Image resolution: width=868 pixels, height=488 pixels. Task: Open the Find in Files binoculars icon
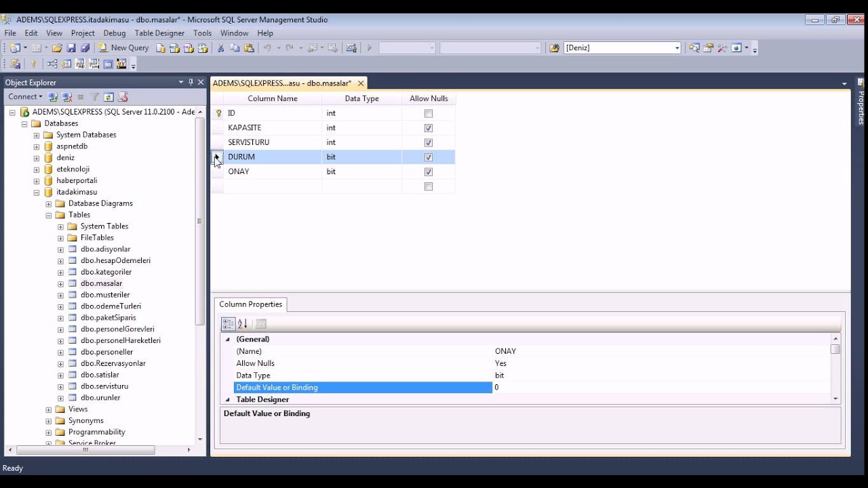coord(554,48)
